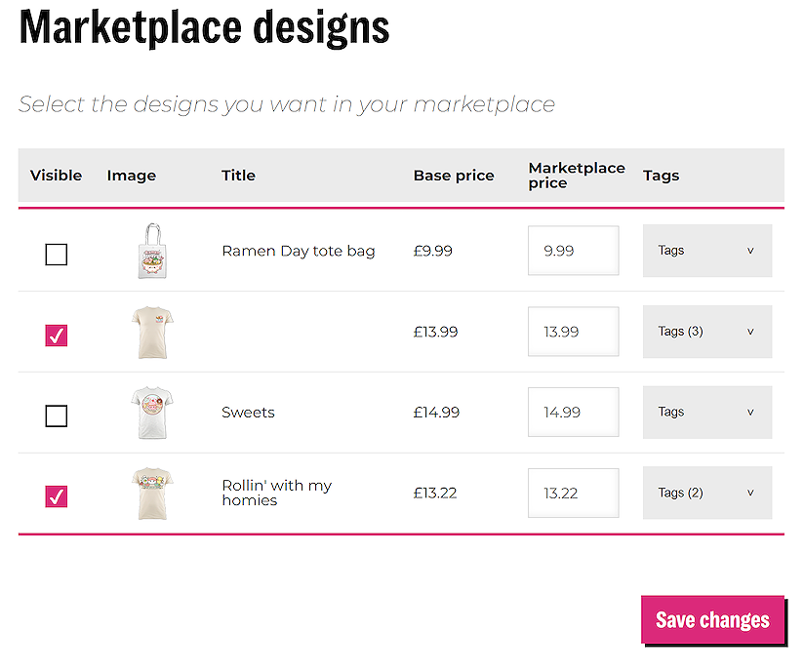804x672 pixels.
Task: Expand Tags dropdown for Ramen Day tote bag
Action: pos(706,251)
